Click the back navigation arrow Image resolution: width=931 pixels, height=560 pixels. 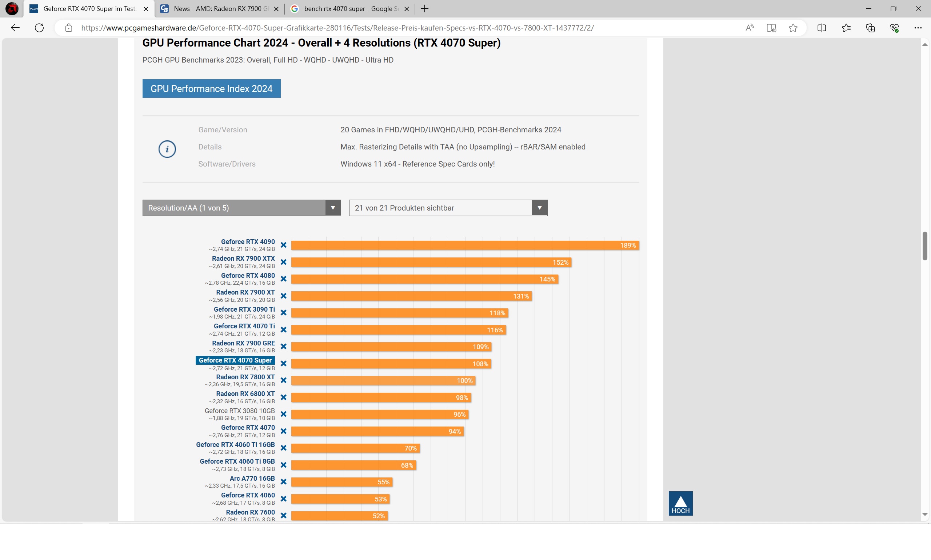[x=15, y=28]
